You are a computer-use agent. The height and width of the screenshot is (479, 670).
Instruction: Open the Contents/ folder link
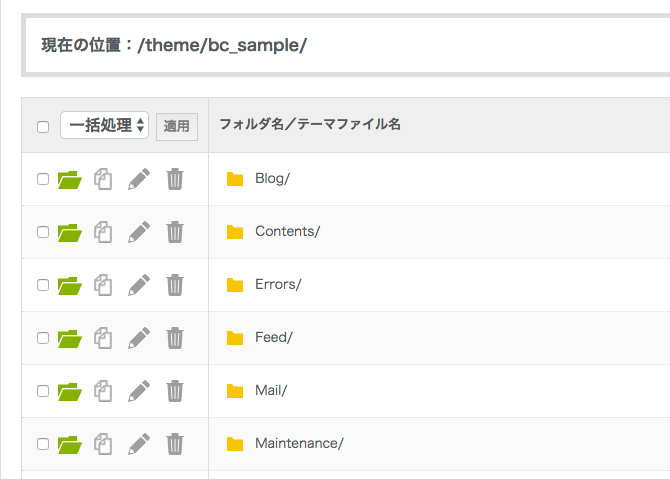287,232
